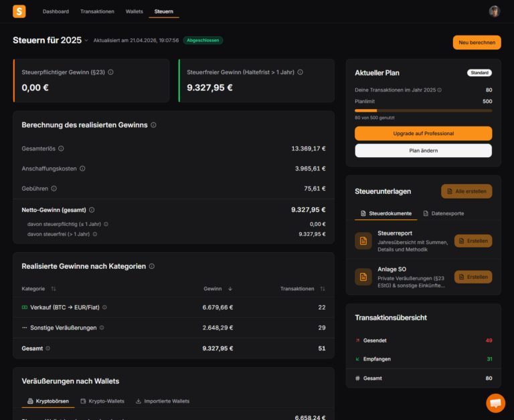Viewport: 514px width, 420px height.
Task: Show info for Steuerpflichtiger Gewinn (§23)
Action: click(x=111, y=72)
